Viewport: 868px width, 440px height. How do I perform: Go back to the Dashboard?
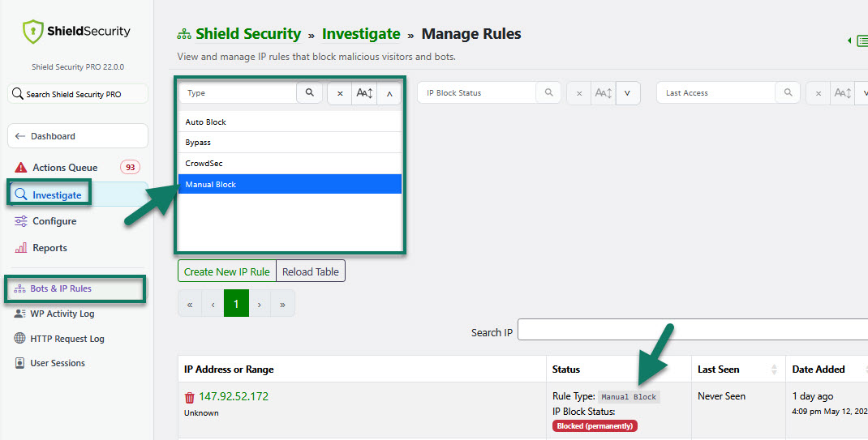(x=78, y=136)
